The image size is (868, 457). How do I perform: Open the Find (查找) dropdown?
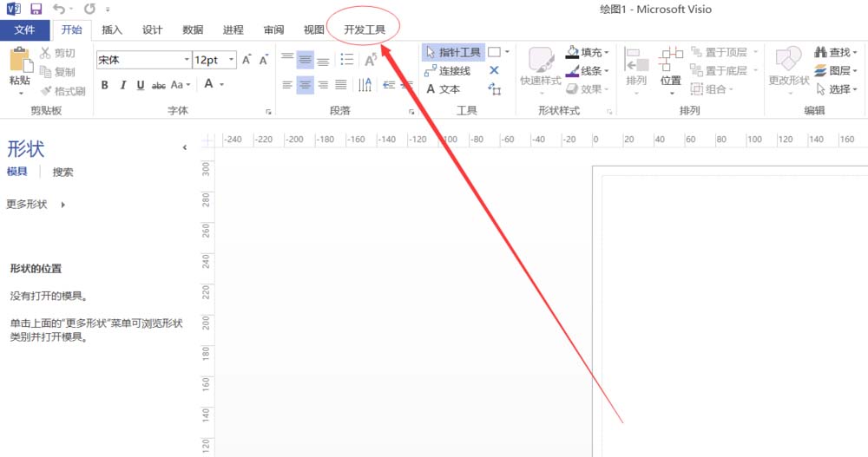pos(835,53)
